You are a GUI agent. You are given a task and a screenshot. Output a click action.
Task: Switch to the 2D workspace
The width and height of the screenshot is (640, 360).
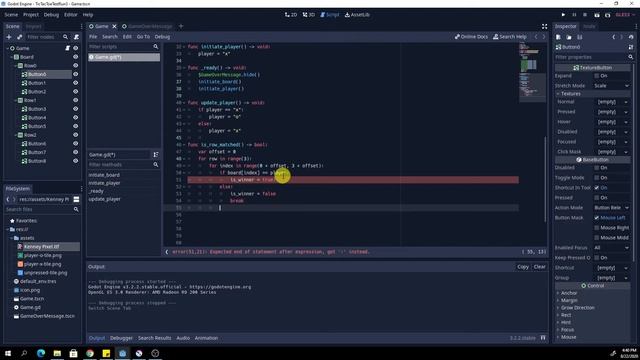coord(291,15)
